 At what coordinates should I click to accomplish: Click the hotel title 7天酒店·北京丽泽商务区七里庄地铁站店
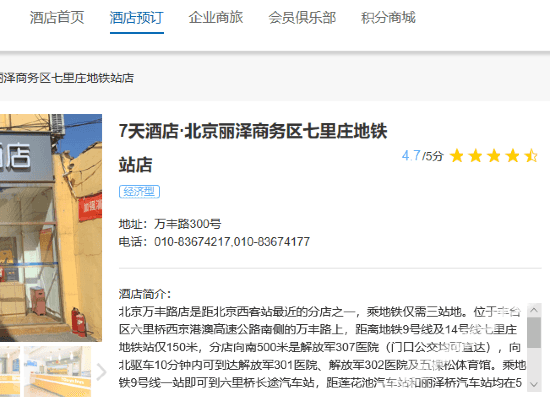[x=253, y=148]
